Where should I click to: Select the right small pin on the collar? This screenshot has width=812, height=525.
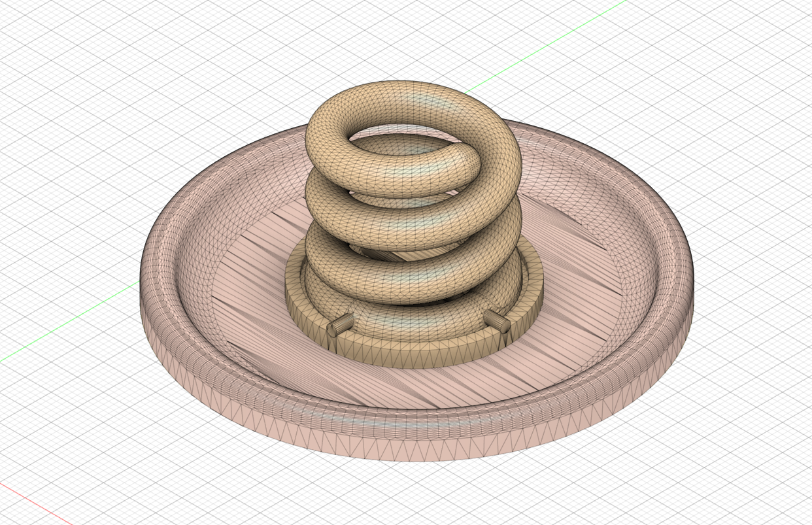point(497,320)
